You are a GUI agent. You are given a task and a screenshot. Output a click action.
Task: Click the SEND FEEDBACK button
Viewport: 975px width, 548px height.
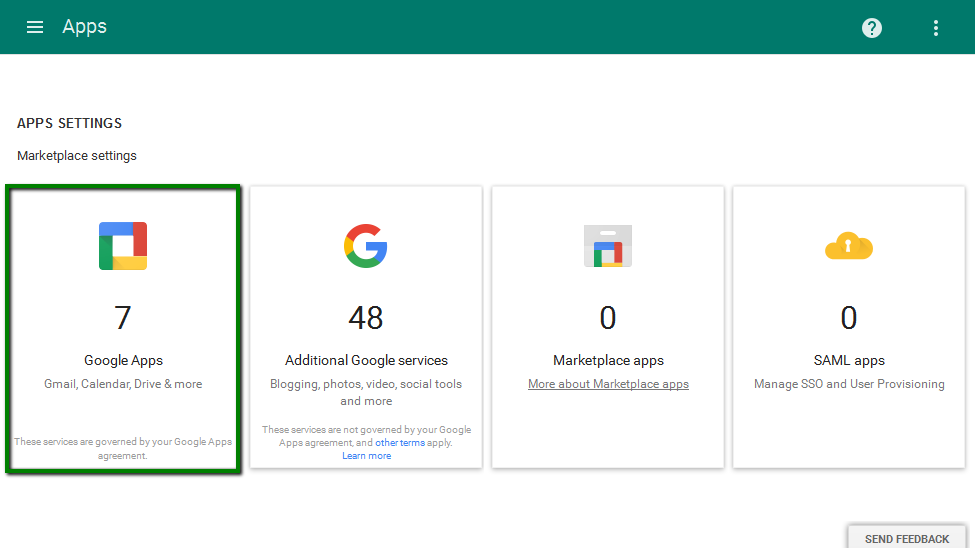pos(907,538)
